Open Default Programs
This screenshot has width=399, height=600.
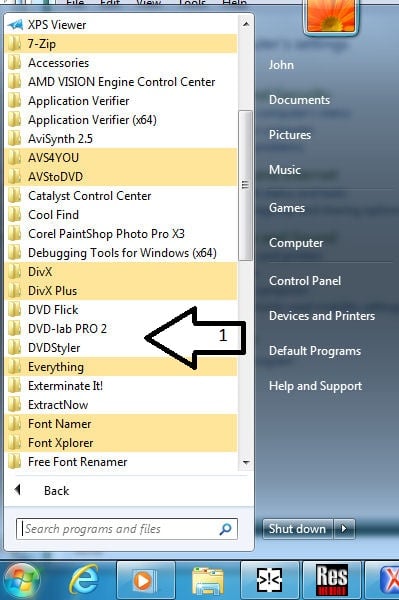coord(315,351)
